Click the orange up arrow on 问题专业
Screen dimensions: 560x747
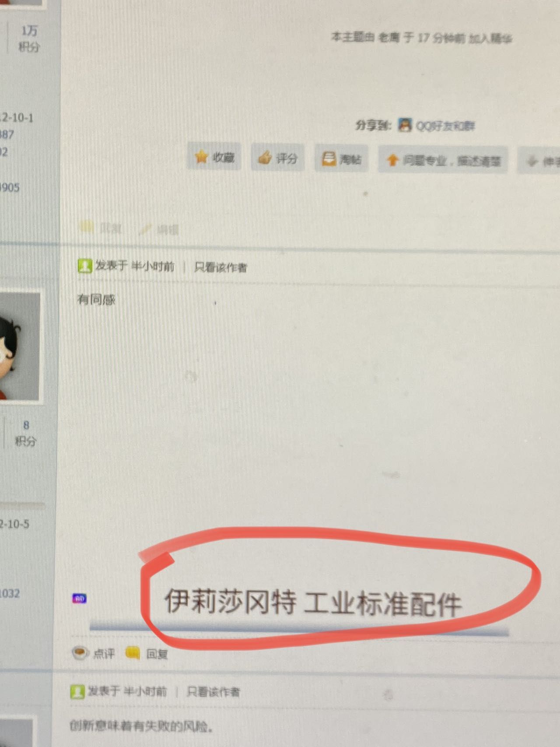(392, 160)
